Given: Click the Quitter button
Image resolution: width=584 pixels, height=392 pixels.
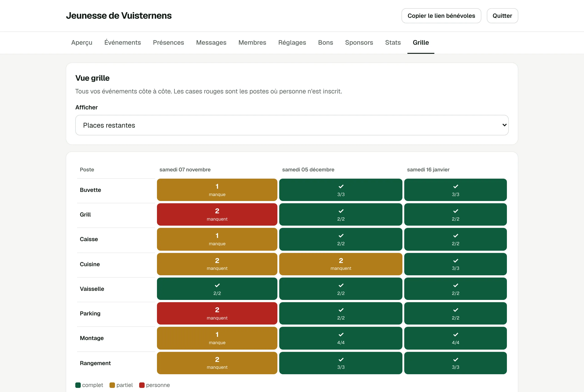Looking at the screenshot, I should 502,16.
